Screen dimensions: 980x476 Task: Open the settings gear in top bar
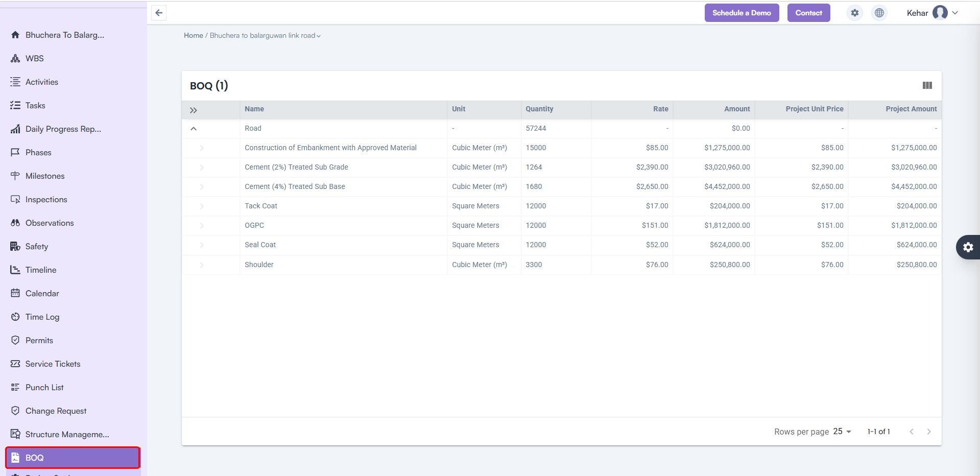(854, 13)
